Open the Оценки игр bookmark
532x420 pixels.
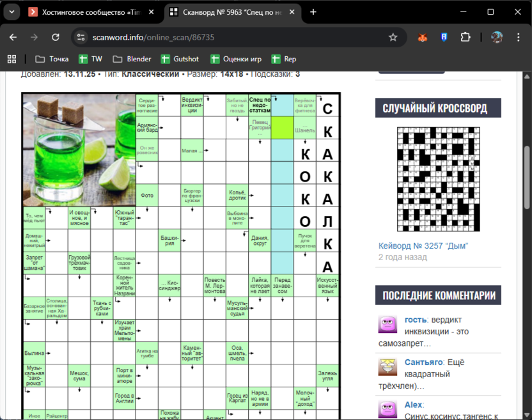[x=236, y=59]
